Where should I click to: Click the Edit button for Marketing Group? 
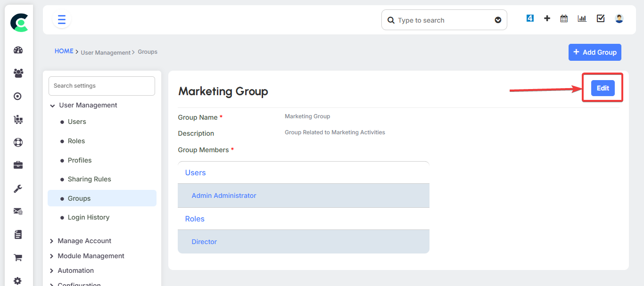603,88
